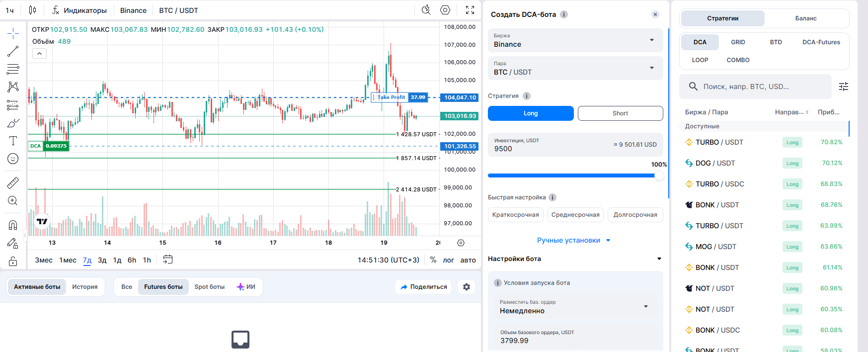Viewport: 868px width, 352px height.
Task: Select the crosshair cursor tool
Action: (13, 33)
